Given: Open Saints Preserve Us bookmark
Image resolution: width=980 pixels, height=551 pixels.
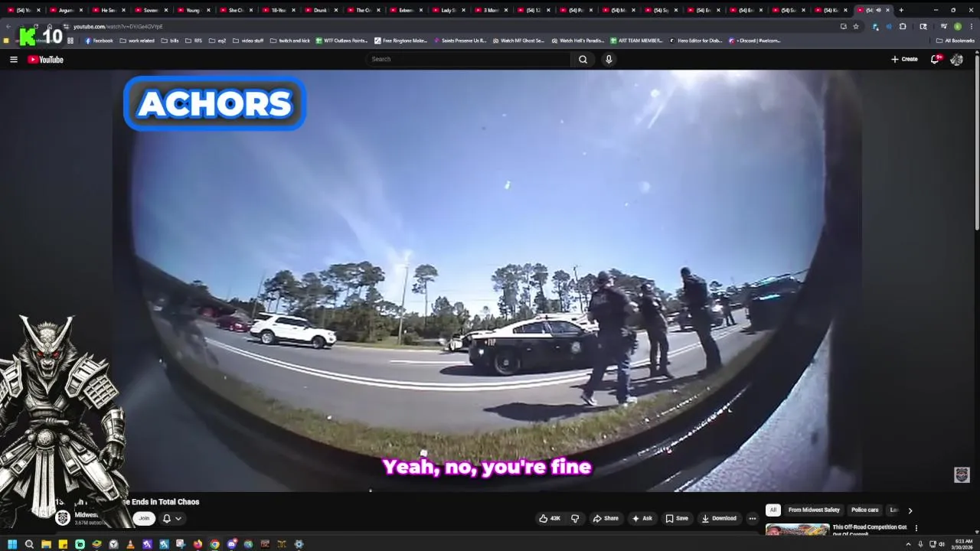Looking at the screenshot, I should [460, 41].
